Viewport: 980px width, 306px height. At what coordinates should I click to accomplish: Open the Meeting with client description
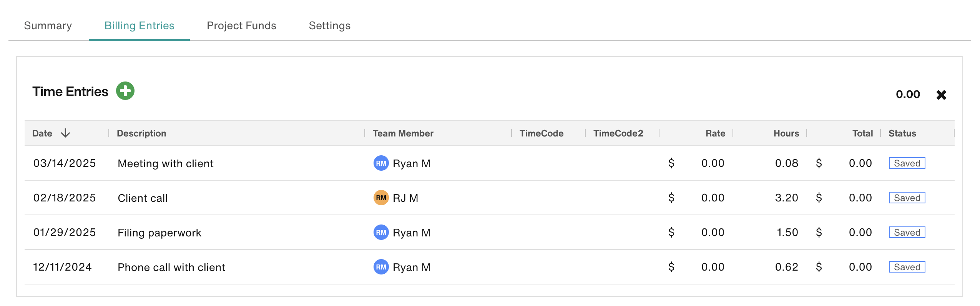coord(166,163)
